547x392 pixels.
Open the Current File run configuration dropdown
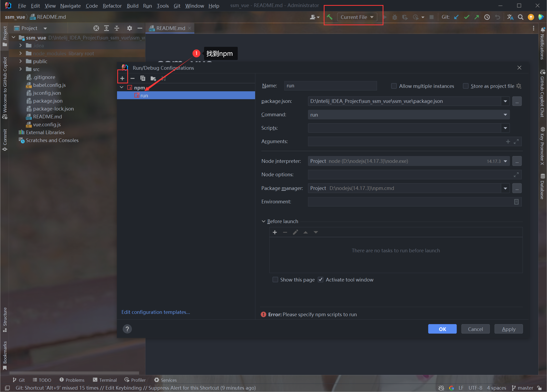click(x=357, y=17)
